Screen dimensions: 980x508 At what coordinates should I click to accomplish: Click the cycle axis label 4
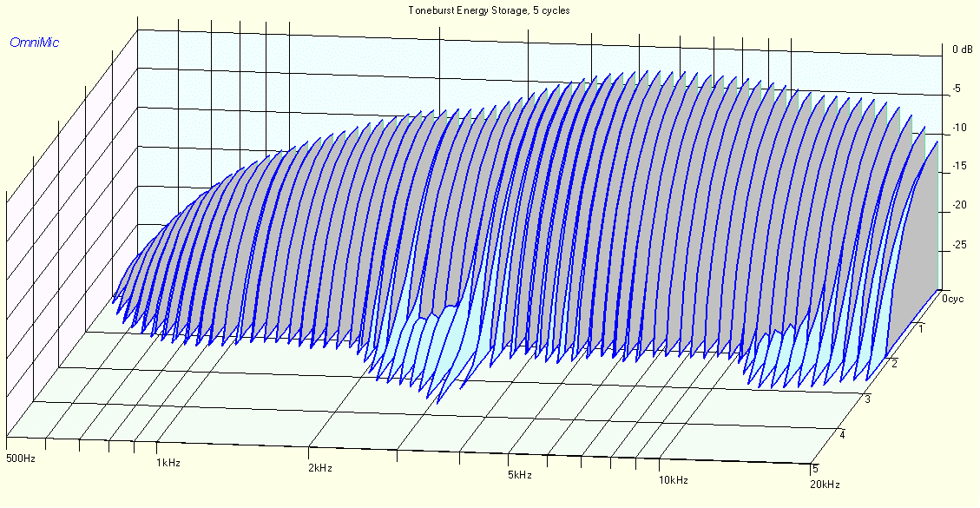click(x=843, y=434)
